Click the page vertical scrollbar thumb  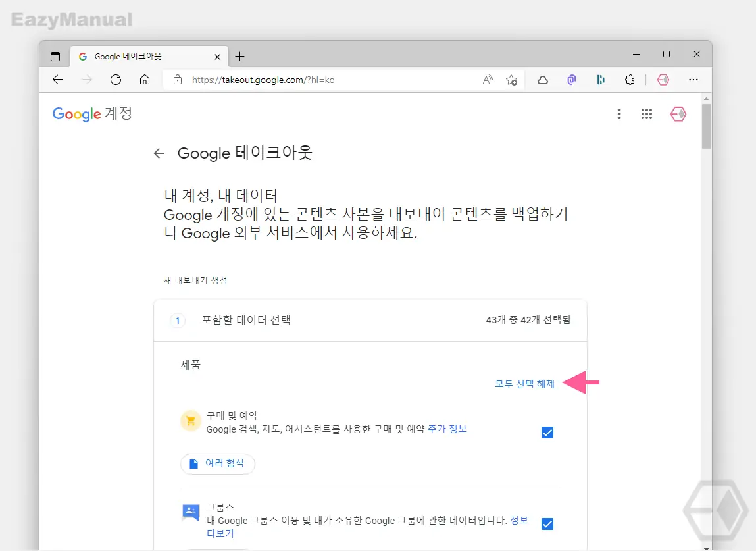tap(706, 126)
